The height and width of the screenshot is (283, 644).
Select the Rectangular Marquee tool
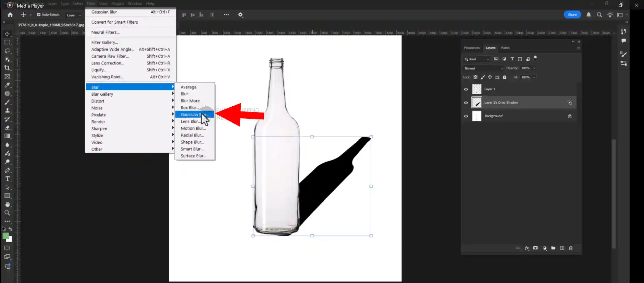7,42
